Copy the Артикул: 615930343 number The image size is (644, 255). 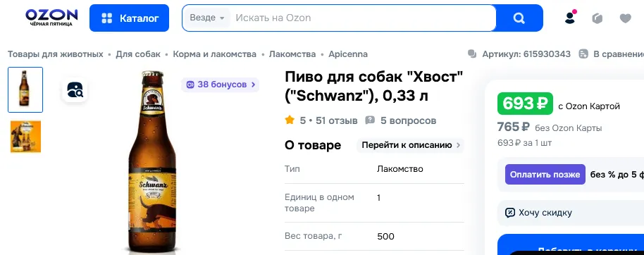click(526, 54)
